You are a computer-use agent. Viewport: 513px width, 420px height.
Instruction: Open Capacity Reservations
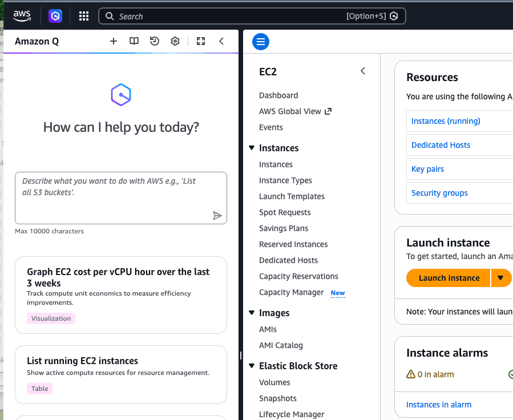(298, 277)
